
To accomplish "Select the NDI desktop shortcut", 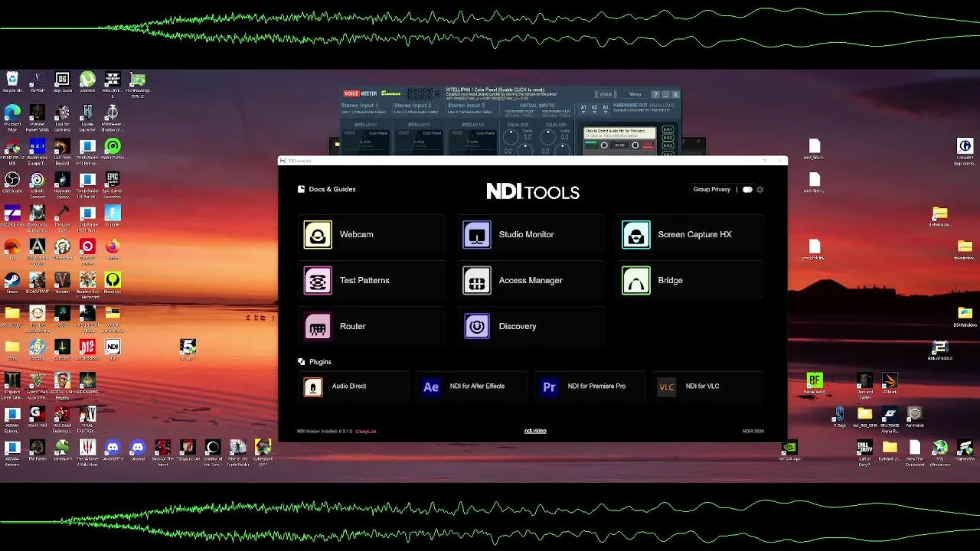I will click(x=113, y=350).
